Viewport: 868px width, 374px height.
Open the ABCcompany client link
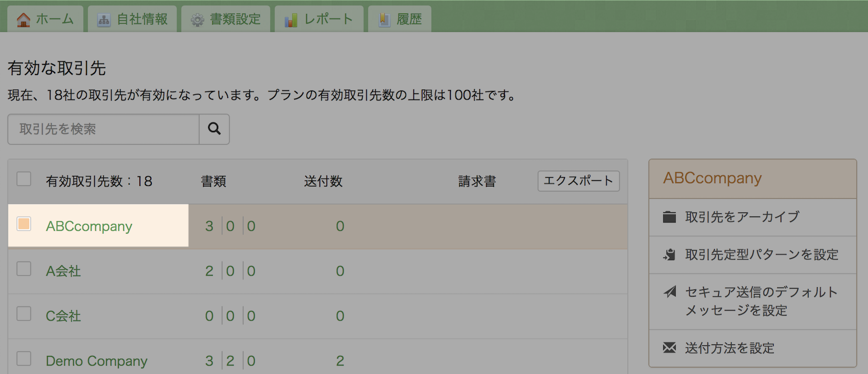pos(89,226)
